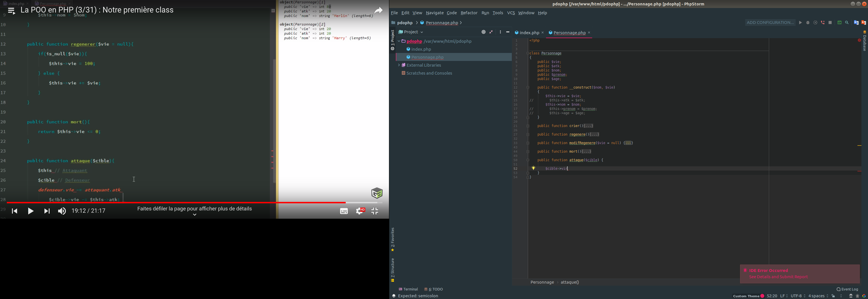The image size is (868, 299).
Task: Collapse all using the Project panel arrows icon
Action: 491,32
